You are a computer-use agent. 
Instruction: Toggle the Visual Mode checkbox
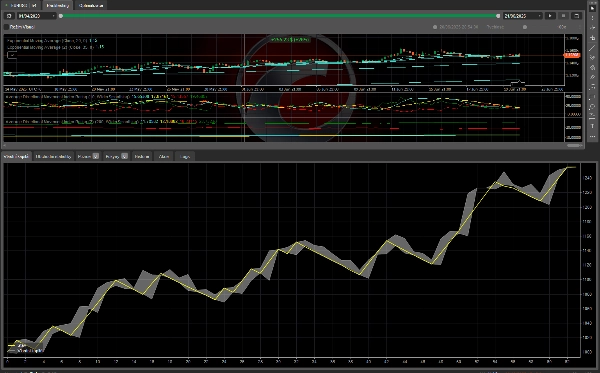7,27
